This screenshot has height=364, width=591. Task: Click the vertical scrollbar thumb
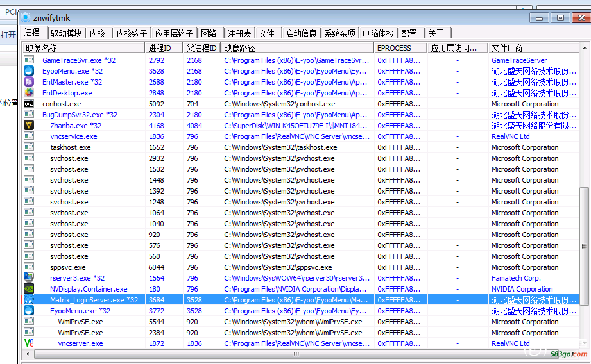click(584, 246)
